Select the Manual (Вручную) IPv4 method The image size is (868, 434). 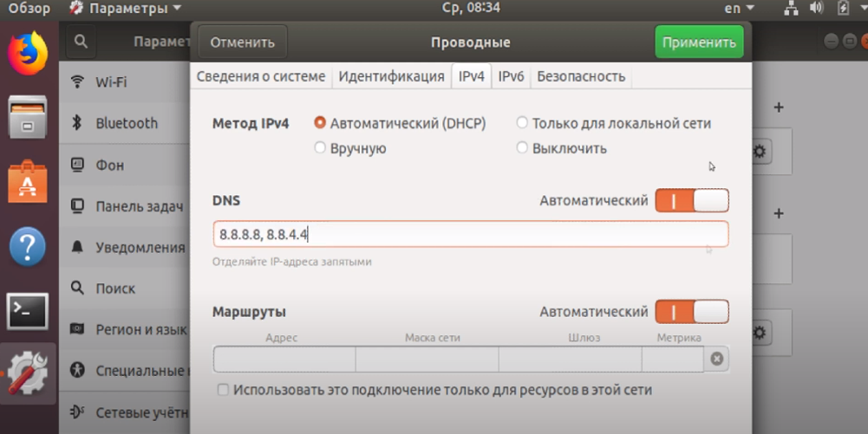click(321, 148)
